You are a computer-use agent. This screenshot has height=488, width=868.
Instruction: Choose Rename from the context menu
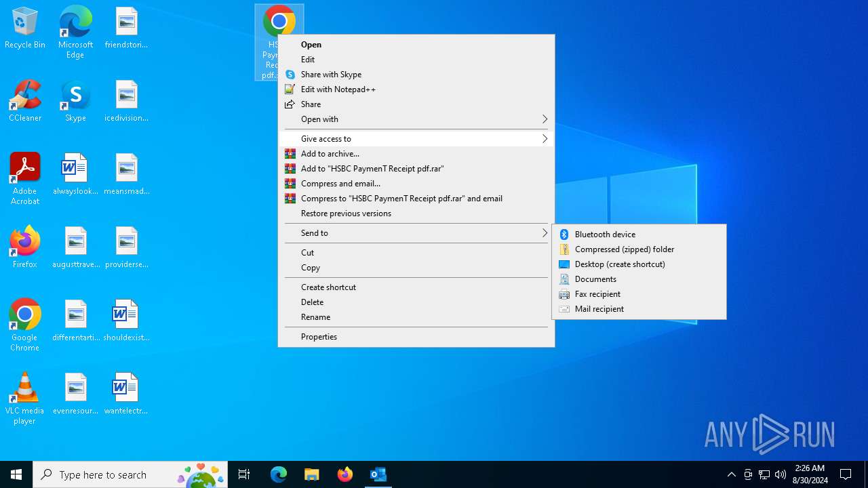(x=416, y=317)
